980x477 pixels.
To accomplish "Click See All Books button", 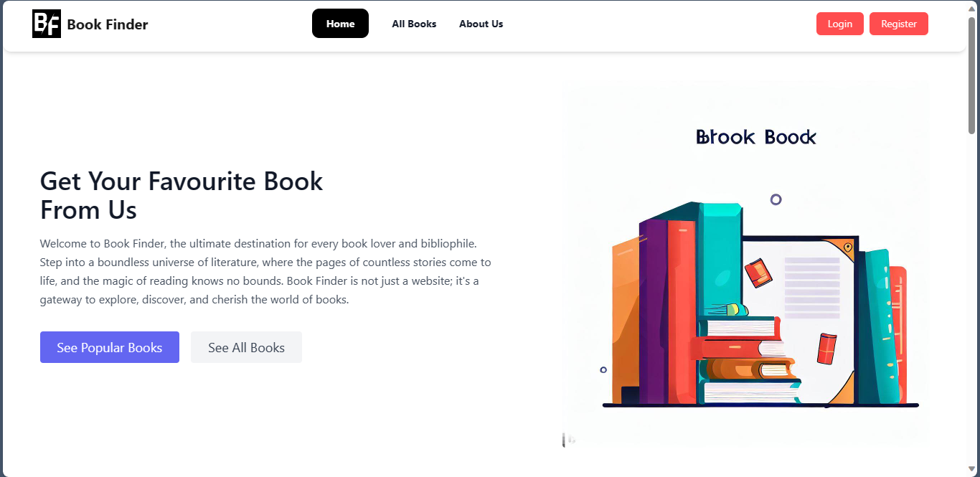I will [246, 347].
